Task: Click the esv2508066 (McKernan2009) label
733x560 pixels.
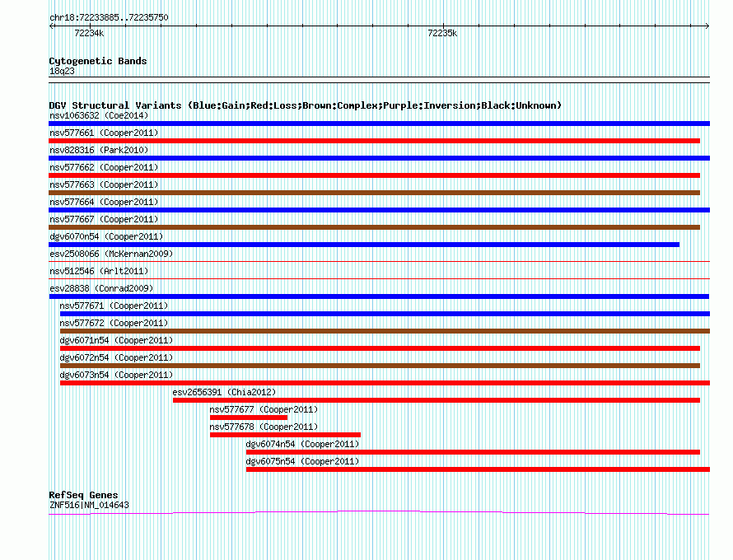Action: (111, 254)
